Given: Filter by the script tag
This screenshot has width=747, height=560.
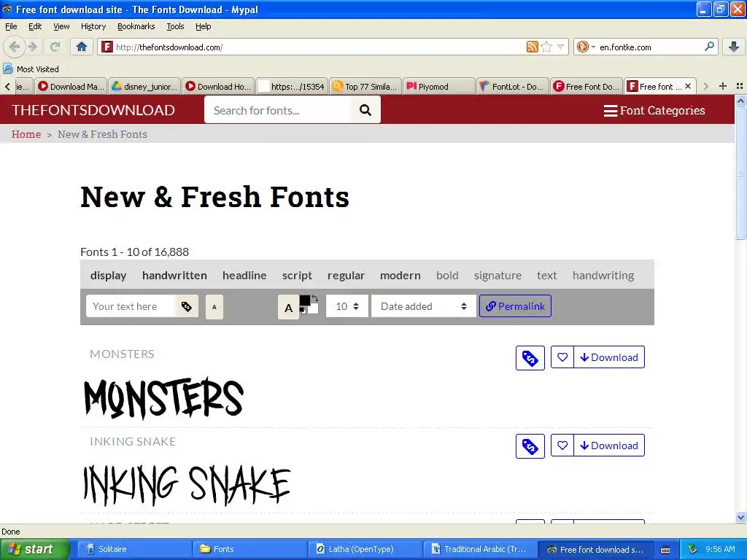Looking at the screenshot, I should tap(297, 275).
